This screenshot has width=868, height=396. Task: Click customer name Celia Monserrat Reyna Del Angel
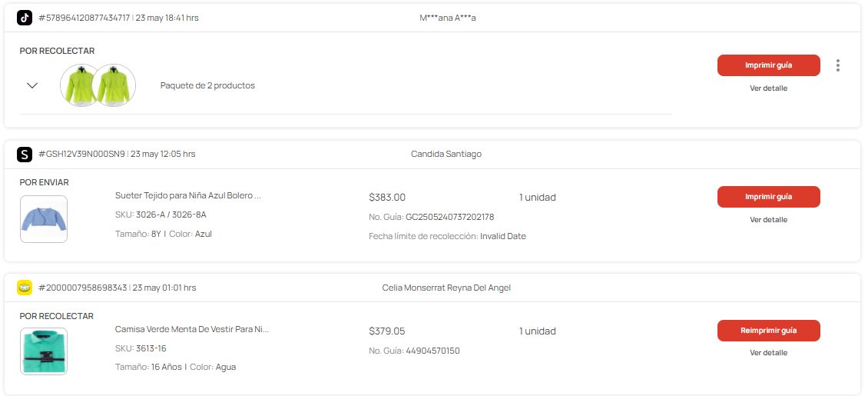coord(446,288)
